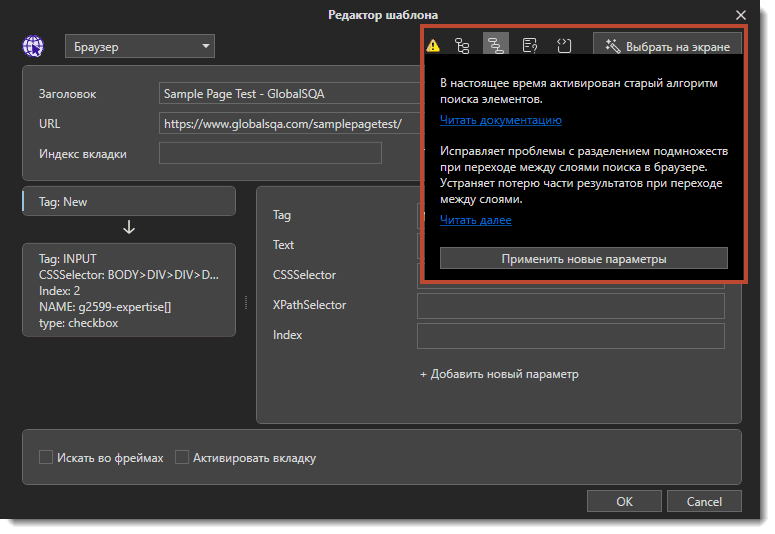Click the down arrow between tag blocks
The width and height of the screenshot is (775, 534).
pyautogui.click(x=129, y=228)
